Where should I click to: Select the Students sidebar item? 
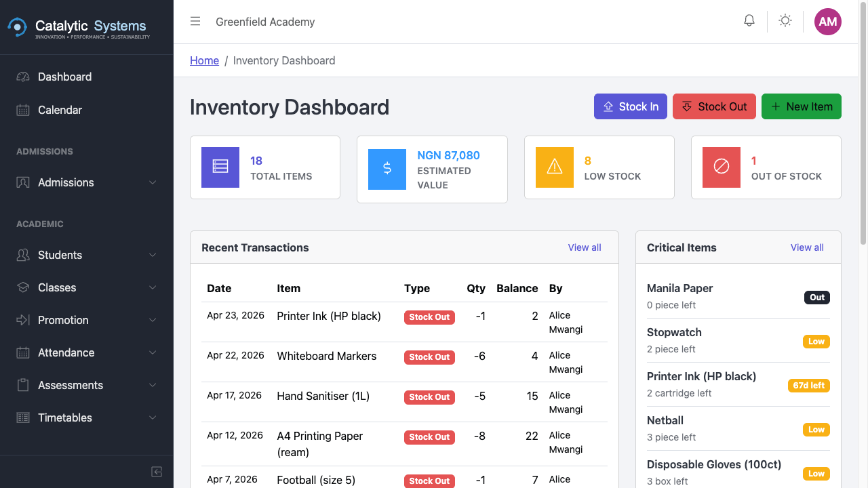(x=87, y=255)
